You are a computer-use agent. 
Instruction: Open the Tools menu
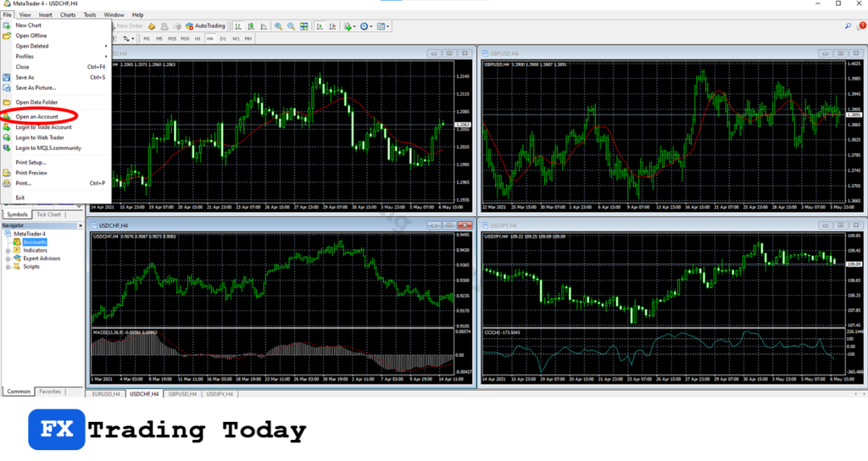tap(90, 15)
